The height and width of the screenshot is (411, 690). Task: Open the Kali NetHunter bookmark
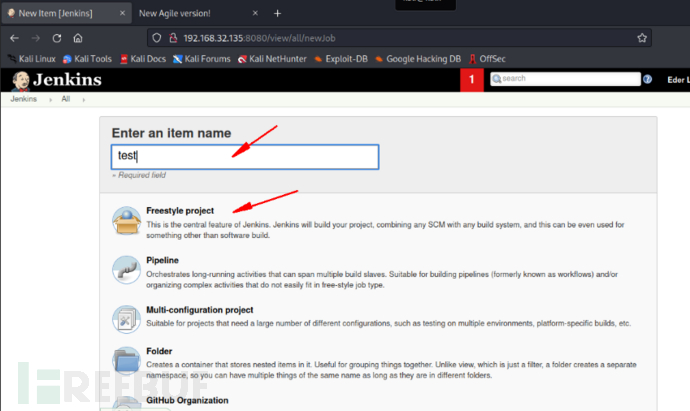(272, 59)
